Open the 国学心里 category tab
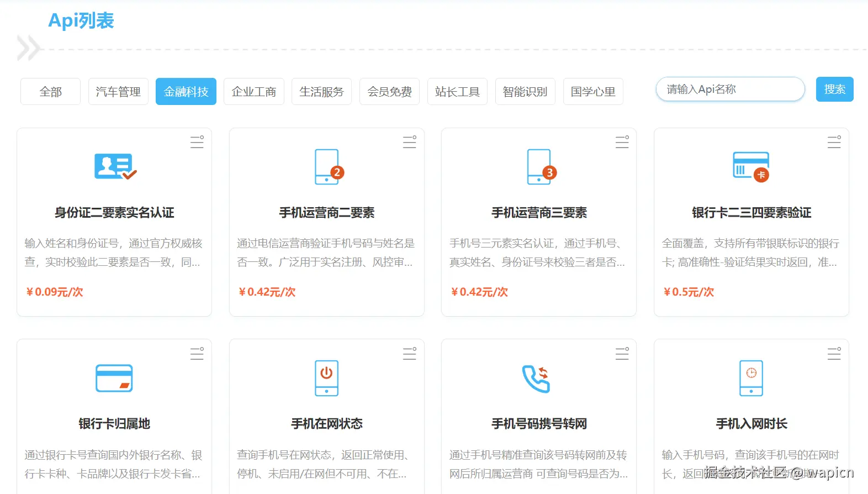Viewport: 868px width, 494px height. tap(593, 92)
